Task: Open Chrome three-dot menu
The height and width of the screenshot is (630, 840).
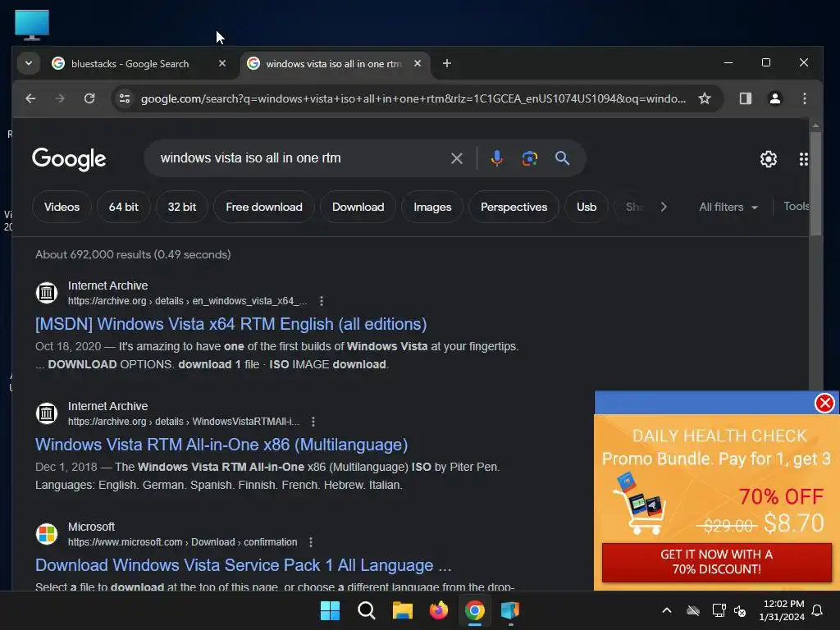Action: 804,98
